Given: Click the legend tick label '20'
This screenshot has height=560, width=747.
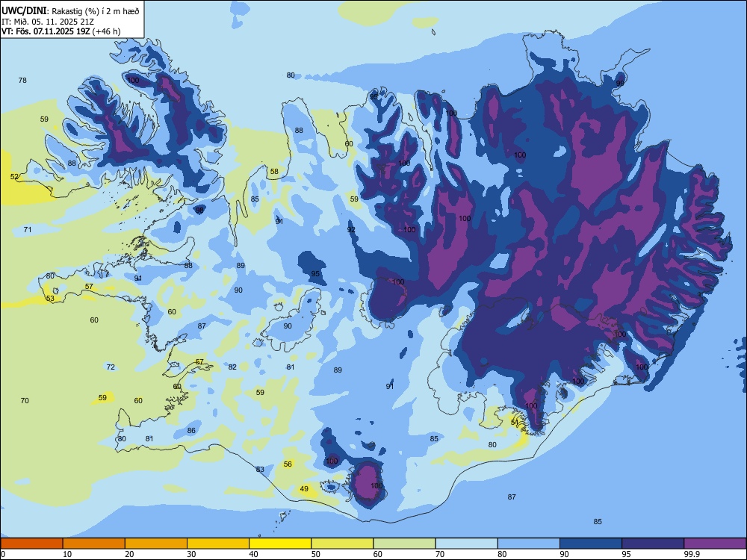Looking at the screenshot, I should (x=129, y=554).
